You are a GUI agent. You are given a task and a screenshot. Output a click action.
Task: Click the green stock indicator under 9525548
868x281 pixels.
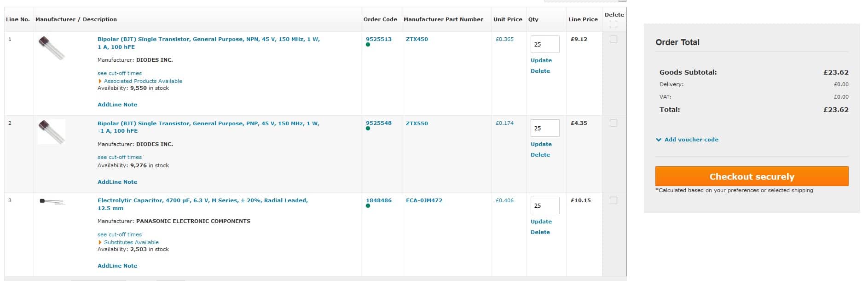click(368, 129)
